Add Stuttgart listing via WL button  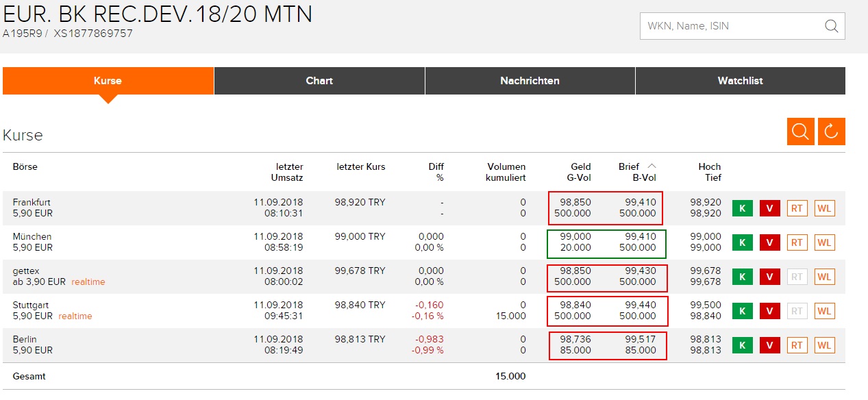(824, 311)
